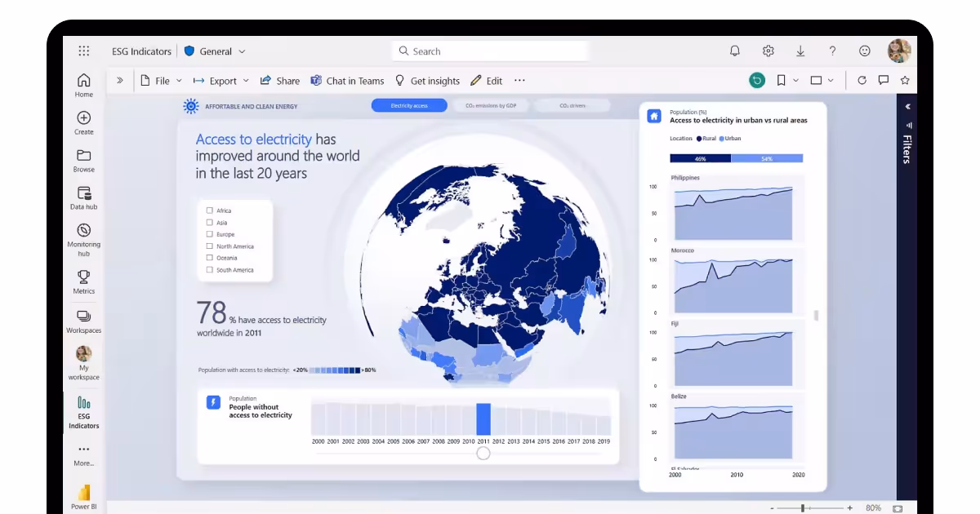Click the 80% zoom level text
980x514 pixels.
[873, 508]
